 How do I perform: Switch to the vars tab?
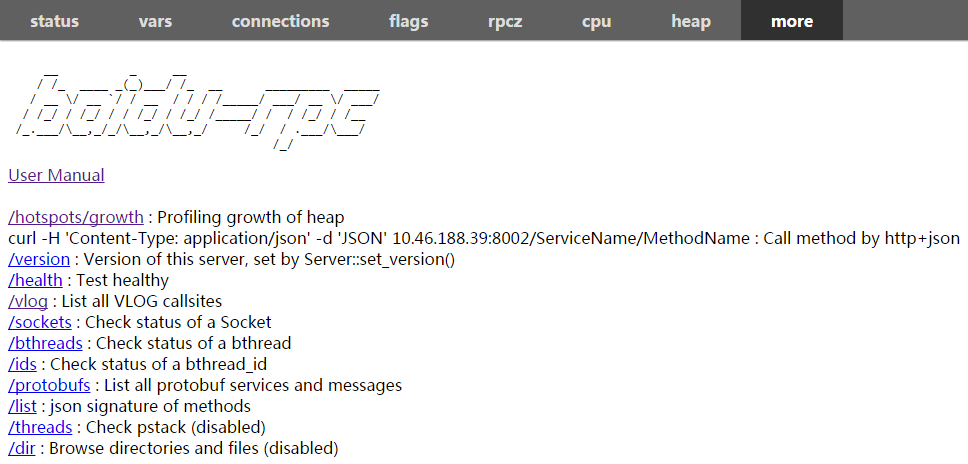(155, 21)
